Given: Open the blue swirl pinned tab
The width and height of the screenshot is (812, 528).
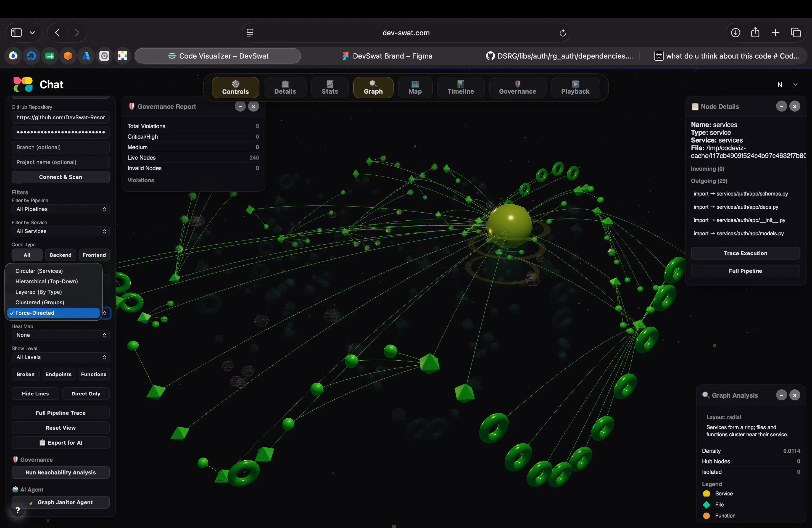Looking at the screenshot, I should [31, 56].
